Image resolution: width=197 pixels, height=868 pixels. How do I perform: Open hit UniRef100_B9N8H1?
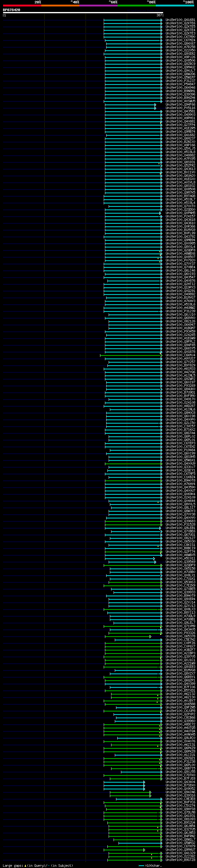click(180, 91)
